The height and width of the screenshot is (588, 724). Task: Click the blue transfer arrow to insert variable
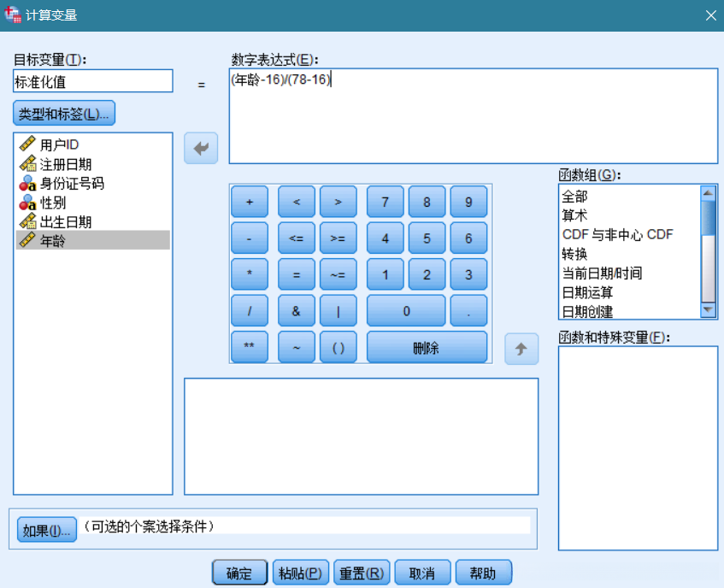tap(200, 148)
